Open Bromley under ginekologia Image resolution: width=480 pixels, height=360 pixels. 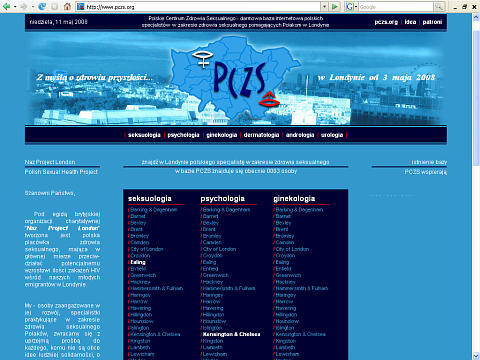(285, 236)
